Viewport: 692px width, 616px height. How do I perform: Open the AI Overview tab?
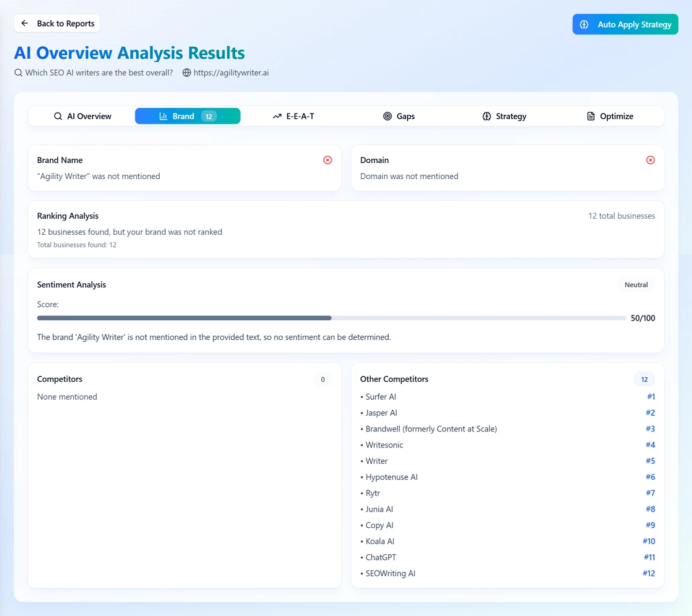point(82,116)
